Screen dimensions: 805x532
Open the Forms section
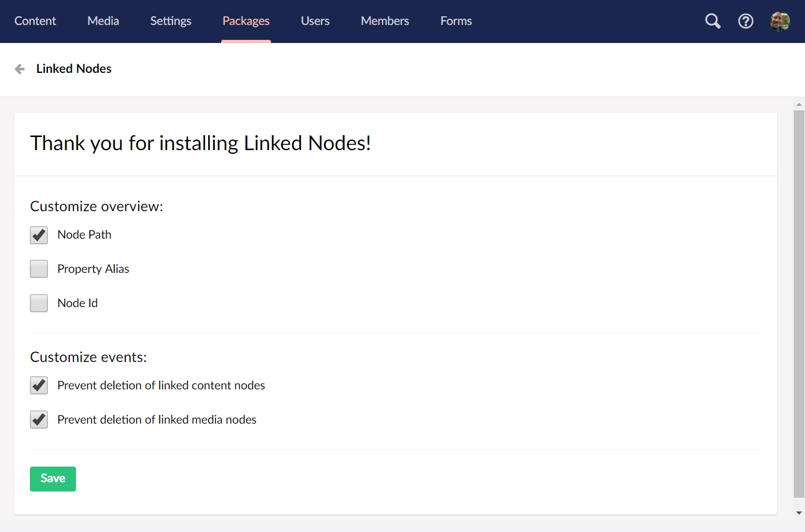click(x=456, y=21)
